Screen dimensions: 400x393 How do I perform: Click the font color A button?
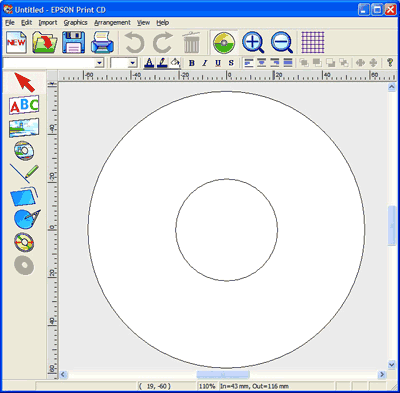coord(149,63)
